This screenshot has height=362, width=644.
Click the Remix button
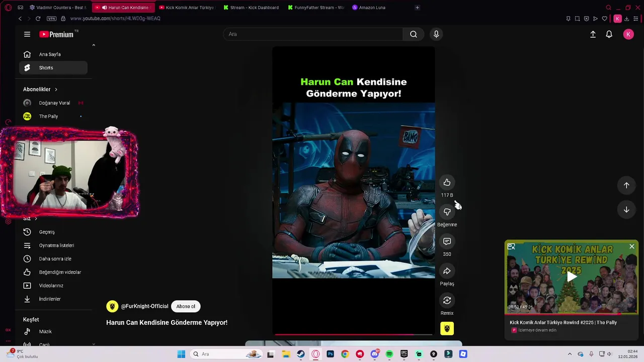447,301
